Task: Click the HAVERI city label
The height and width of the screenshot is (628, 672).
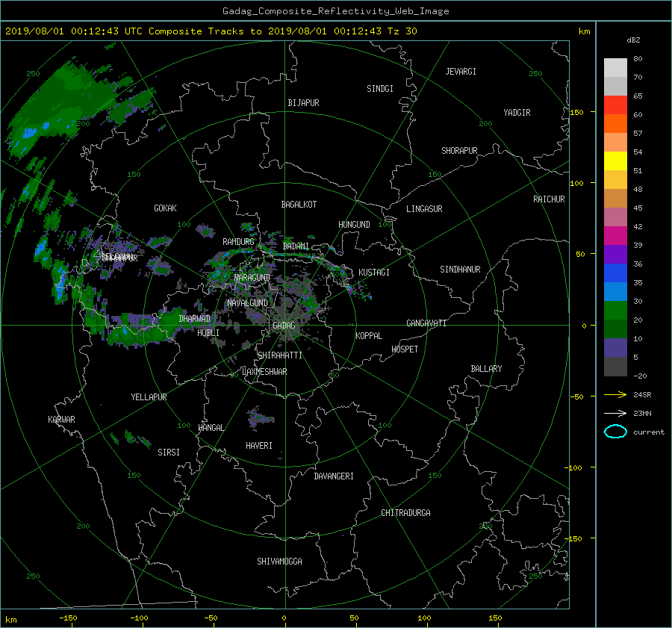Action: tap(259, 446)
